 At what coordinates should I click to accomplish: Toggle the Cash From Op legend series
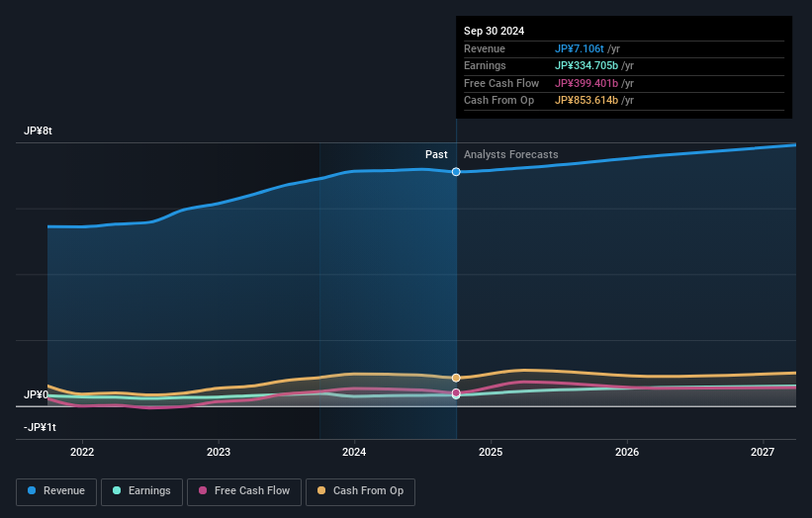pyautogui.click(x=360, y=491)
